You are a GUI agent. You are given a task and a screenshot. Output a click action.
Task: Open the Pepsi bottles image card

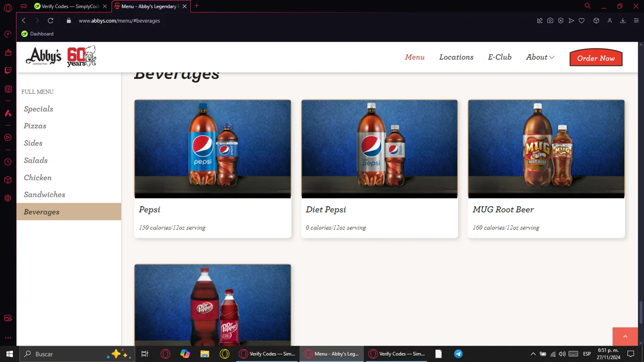[x=213, y=149]
